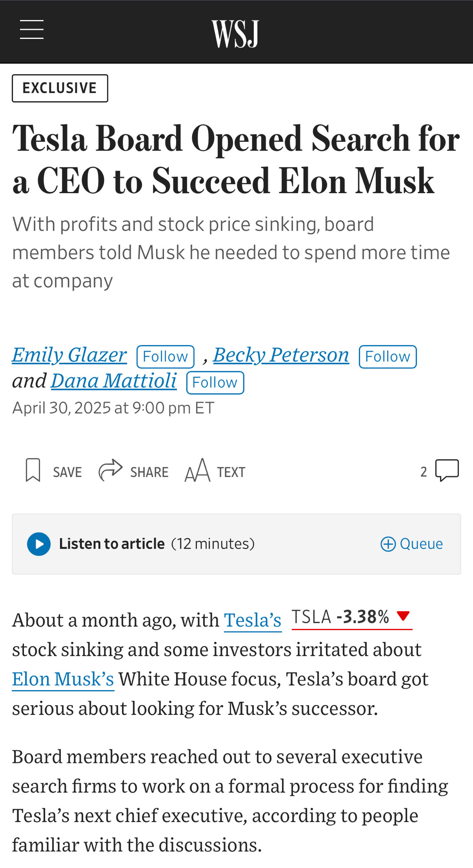Open the hamburger navigation menu
Viewport: 473px width, 868px height.
click(32, 30)
